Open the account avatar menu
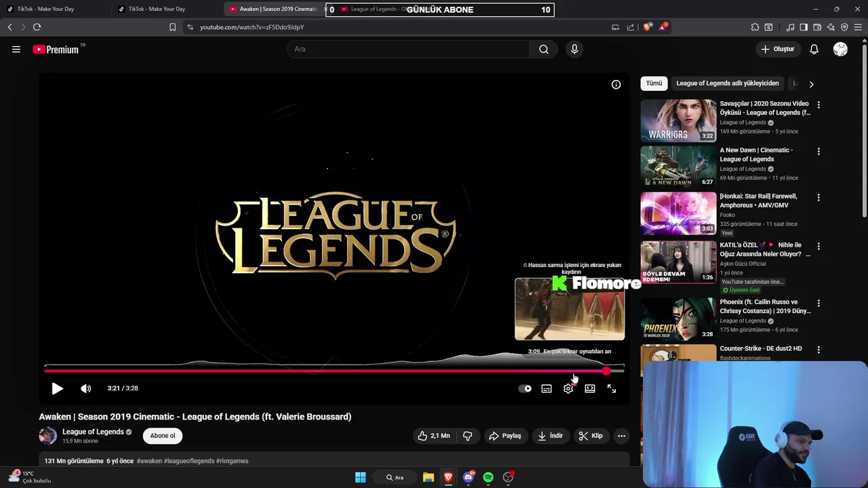 pos(840,49)
